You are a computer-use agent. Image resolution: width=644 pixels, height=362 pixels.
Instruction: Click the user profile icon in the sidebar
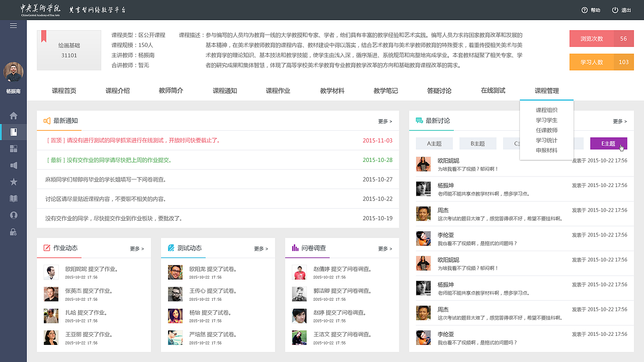coord(14,215)
